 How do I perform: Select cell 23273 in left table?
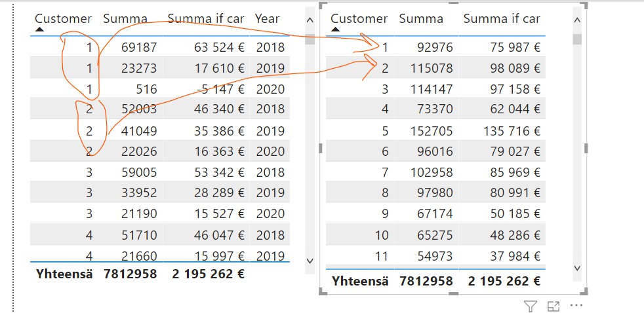point(139,68)
